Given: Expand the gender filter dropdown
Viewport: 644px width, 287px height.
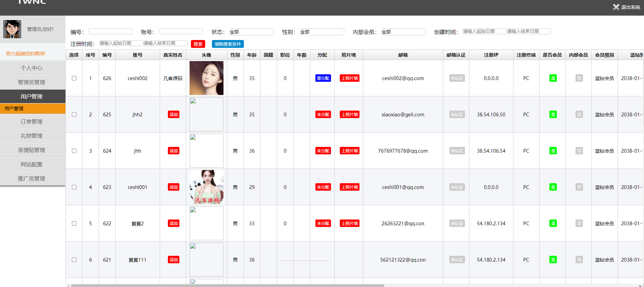Looking at the screenshot, I should click(322, 32).
